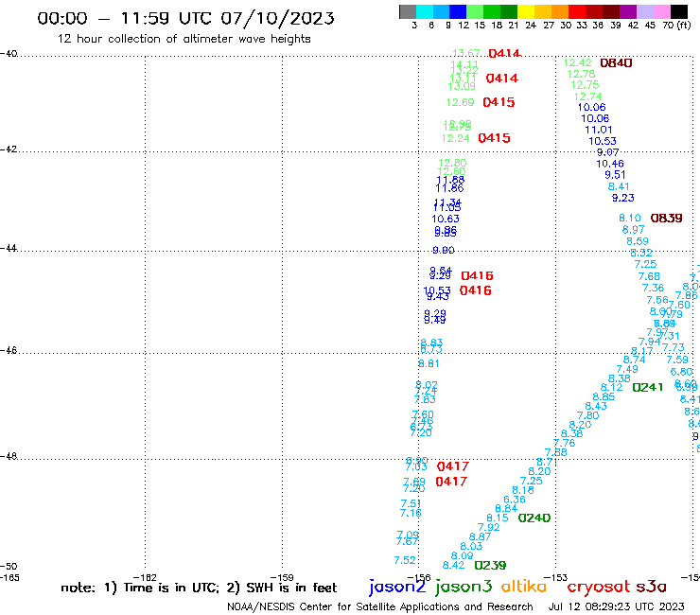Select the jason3 pass time 0239
Viewport: 700px width, 615px height.
[490, 566]
